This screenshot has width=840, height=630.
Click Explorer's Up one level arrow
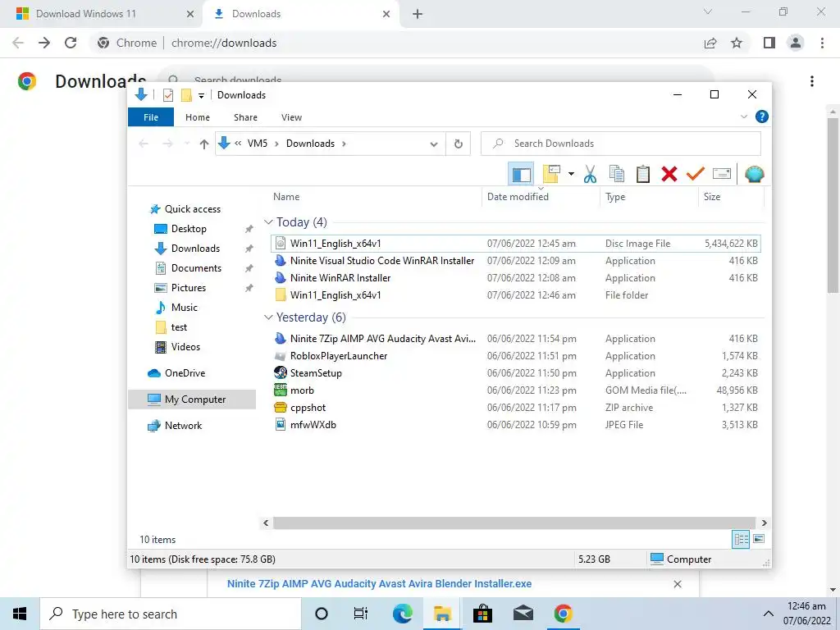point(203,144)
